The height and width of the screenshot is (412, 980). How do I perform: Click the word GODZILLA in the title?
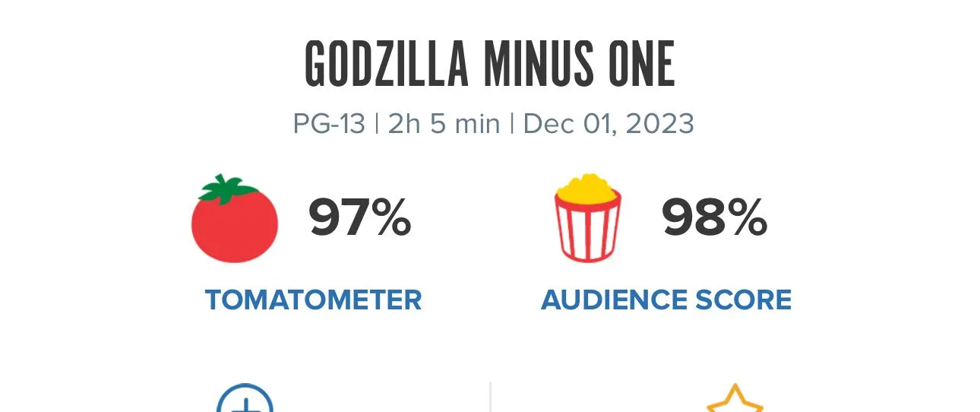(386, 64)
